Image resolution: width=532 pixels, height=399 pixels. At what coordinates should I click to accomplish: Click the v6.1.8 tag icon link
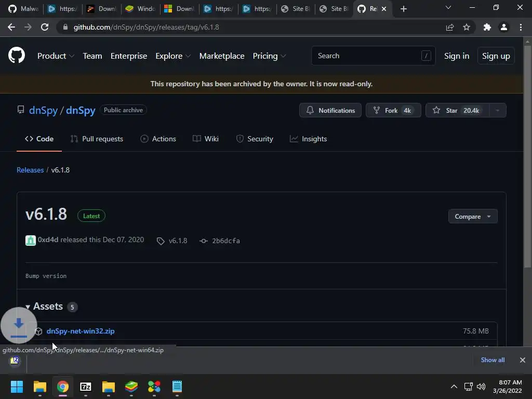tap(161, 241)
